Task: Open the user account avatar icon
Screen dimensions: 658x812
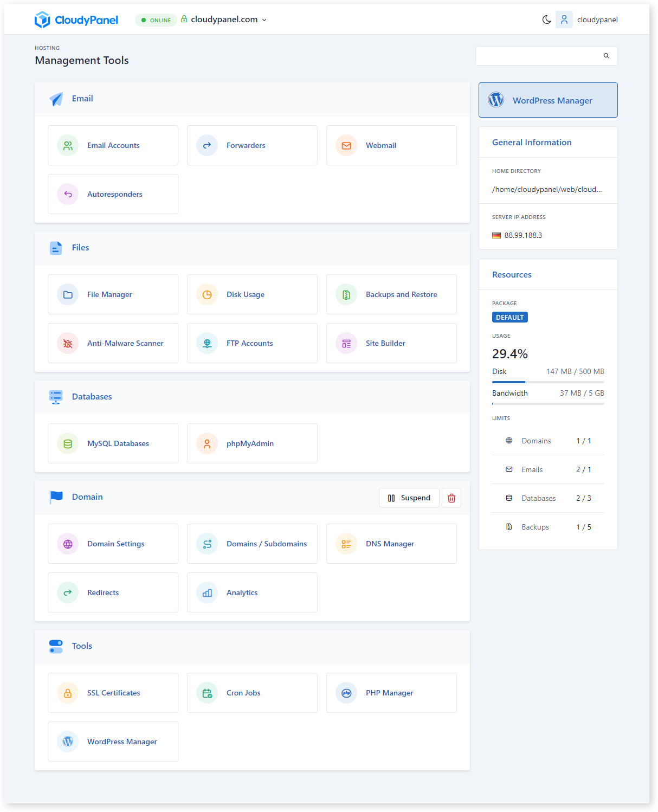Action: click(564, 20)
